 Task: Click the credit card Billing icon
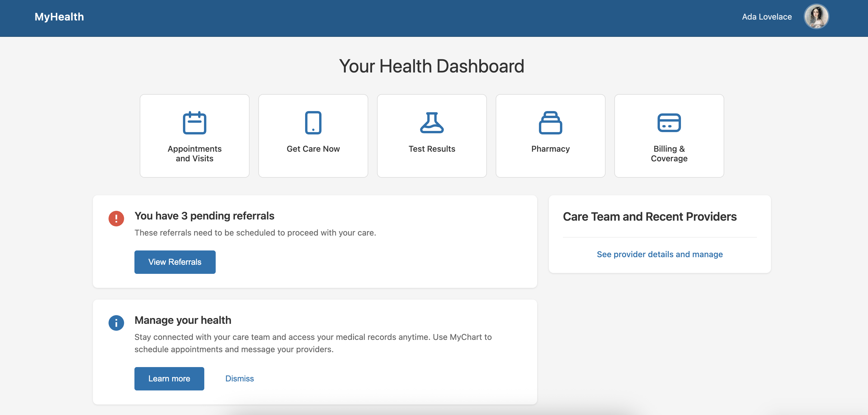(669, 123)
